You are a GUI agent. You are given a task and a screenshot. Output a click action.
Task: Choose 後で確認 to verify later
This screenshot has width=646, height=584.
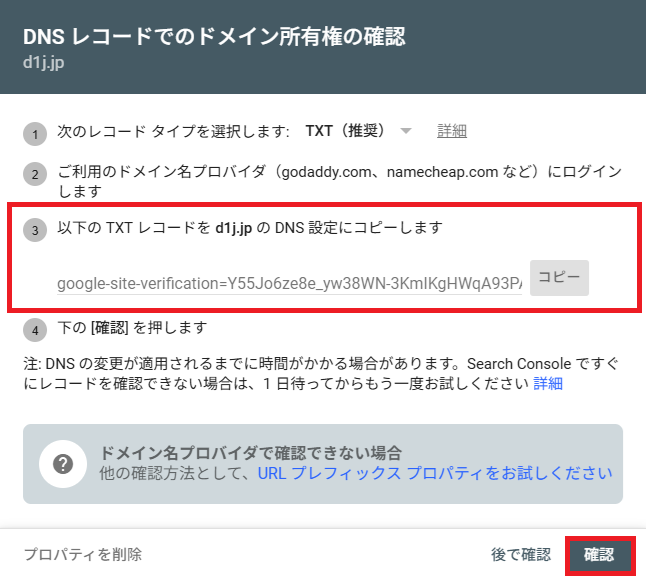(520, 554)
